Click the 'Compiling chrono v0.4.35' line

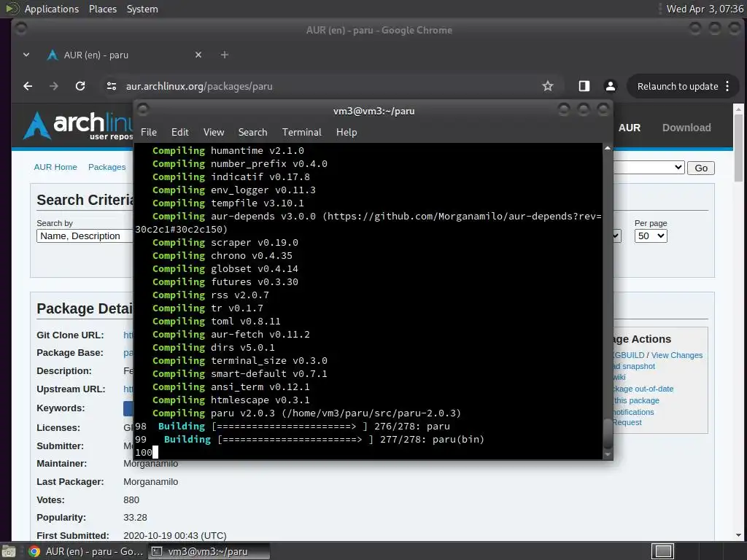[x=222, y=256]
